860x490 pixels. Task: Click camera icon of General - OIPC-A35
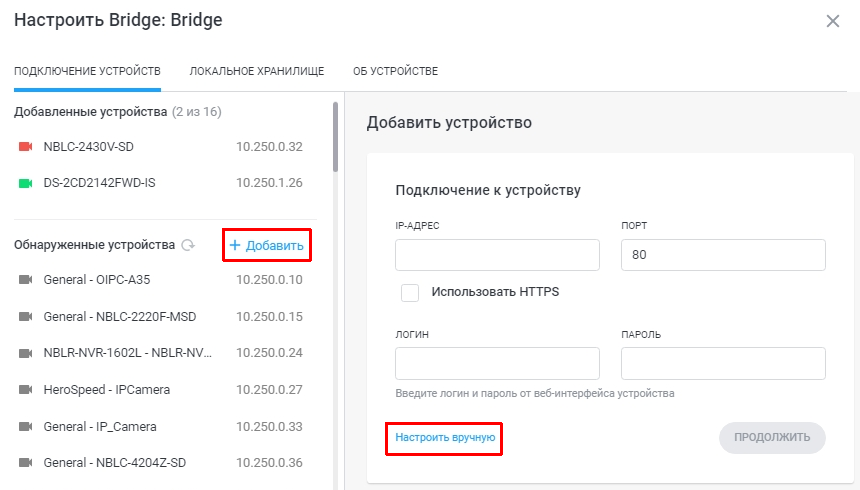[x=26, y=280]
